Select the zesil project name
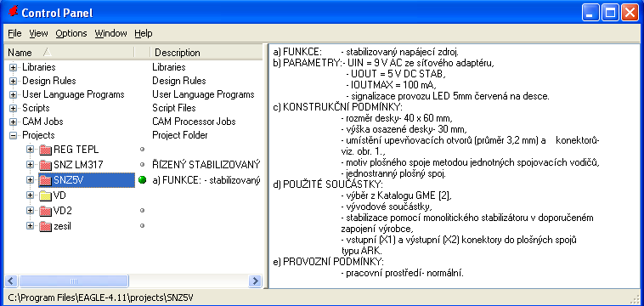The width and height of the screenshot is (644, 306). (62, 225)
